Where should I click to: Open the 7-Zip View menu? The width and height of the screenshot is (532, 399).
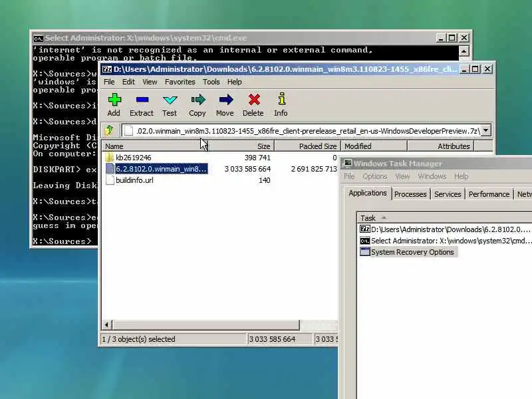point(150,82)
